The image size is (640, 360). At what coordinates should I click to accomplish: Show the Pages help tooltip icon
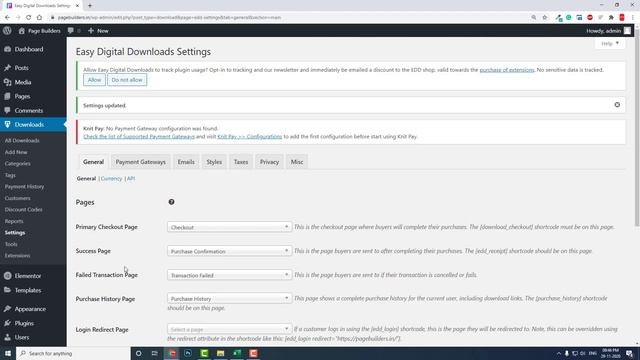(171, 202)
